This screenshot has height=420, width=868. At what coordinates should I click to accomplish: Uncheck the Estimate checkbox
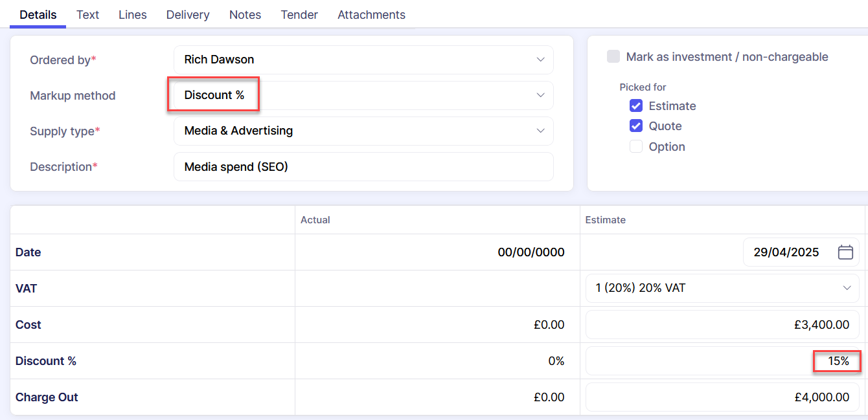(635, 106)
